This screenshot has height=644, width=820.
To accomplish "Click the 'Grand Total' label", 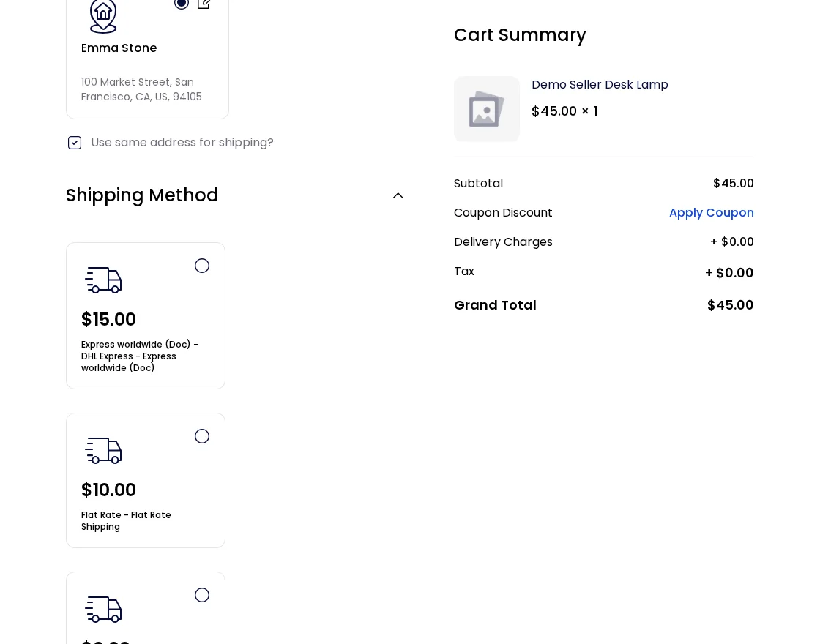I will tap(495, 305).
